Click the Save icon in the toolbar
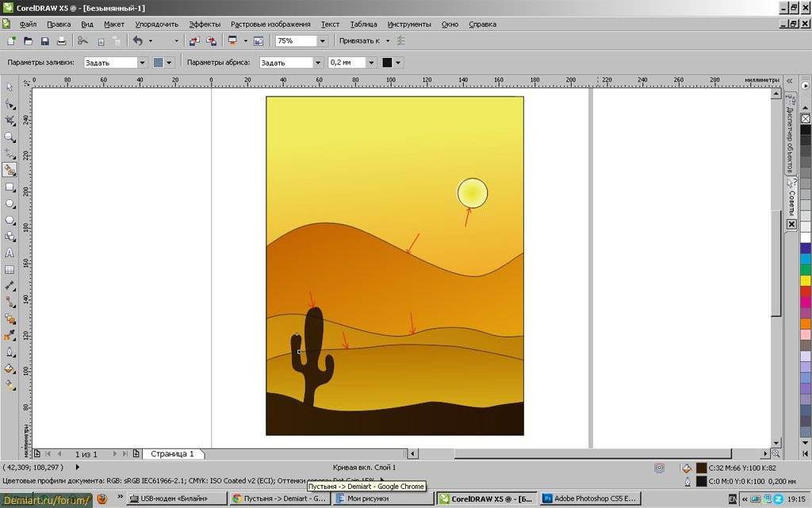The image size is (812, 508). point(44,40)
